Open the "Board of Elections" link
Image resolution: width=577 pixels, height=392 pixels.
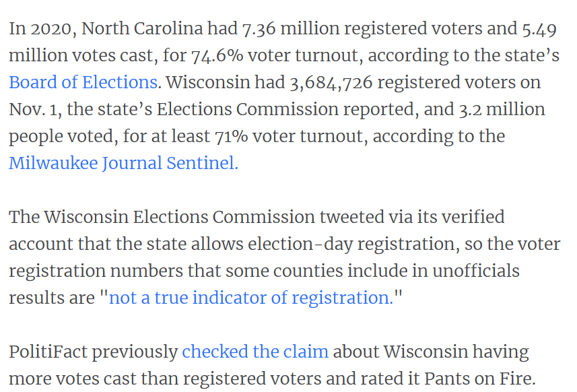(83, 82)
